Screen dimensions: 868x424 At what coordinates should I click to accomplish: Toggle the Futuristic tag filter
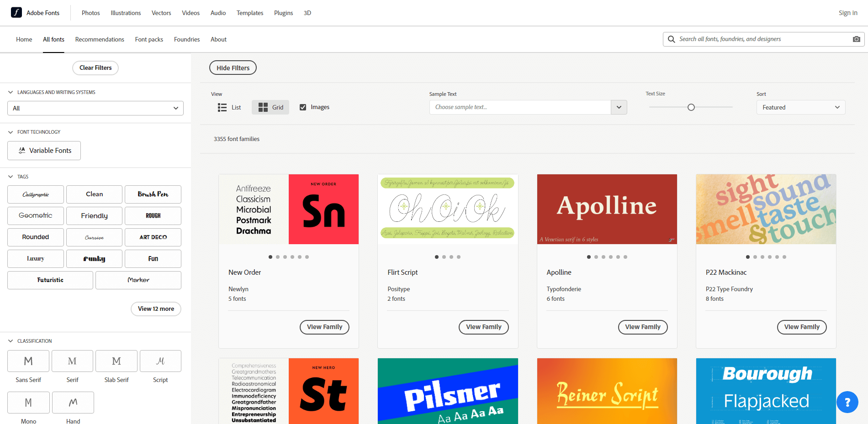[50, 280]
